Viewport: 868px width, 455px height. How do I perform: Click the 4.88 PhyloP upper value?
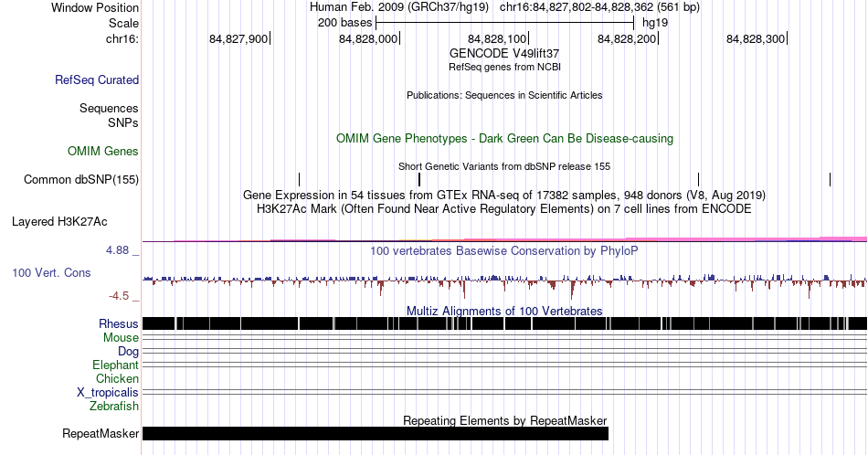[x=117, y=250]
